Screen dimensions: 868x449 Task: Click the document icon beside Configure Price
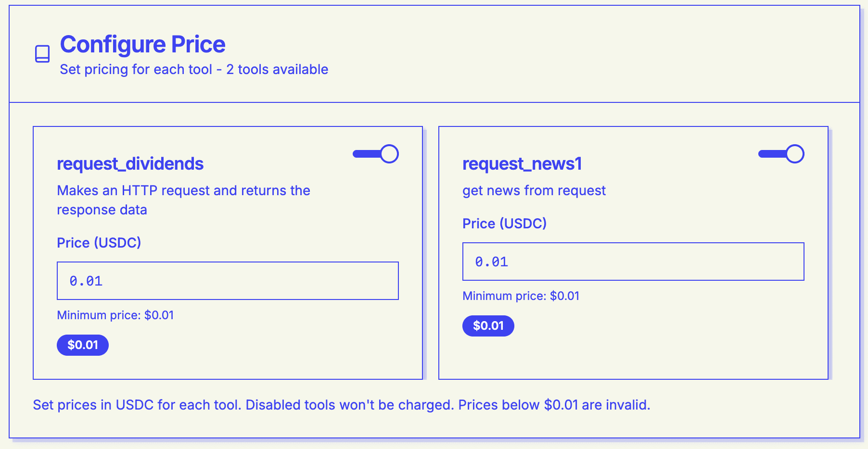tap(41, 54)
